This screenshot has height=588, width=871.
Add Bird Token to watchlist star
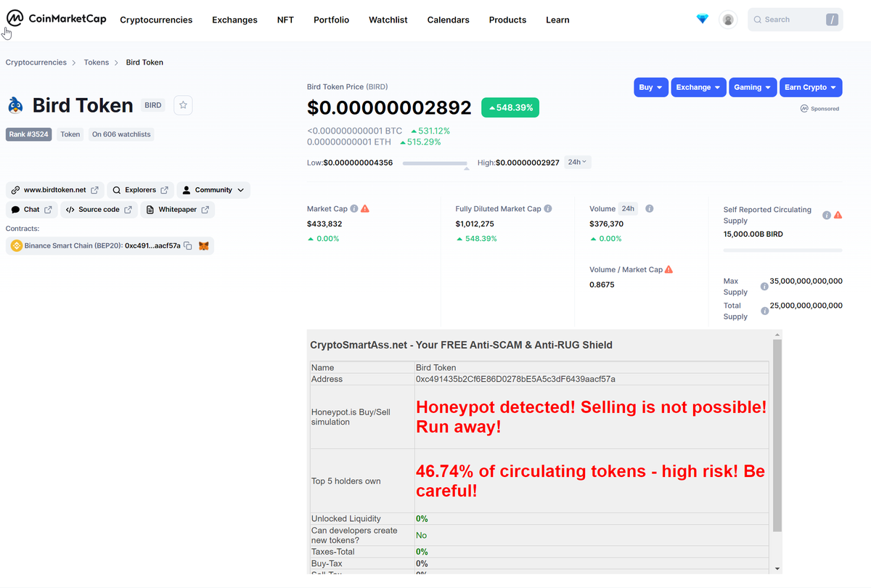[x=183, y=105]
